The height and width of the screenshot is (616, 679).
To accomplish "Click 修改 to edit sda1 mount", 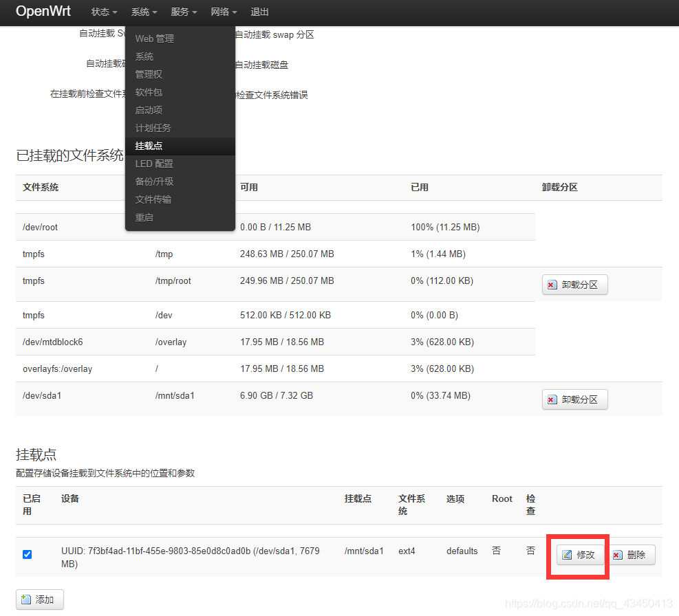I will click(580, 555).
